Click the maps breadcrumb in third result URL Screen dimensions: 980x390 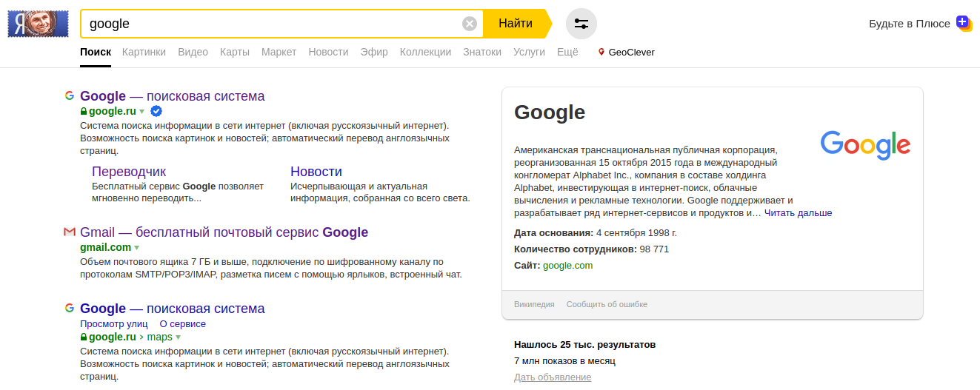coord(159,337)
